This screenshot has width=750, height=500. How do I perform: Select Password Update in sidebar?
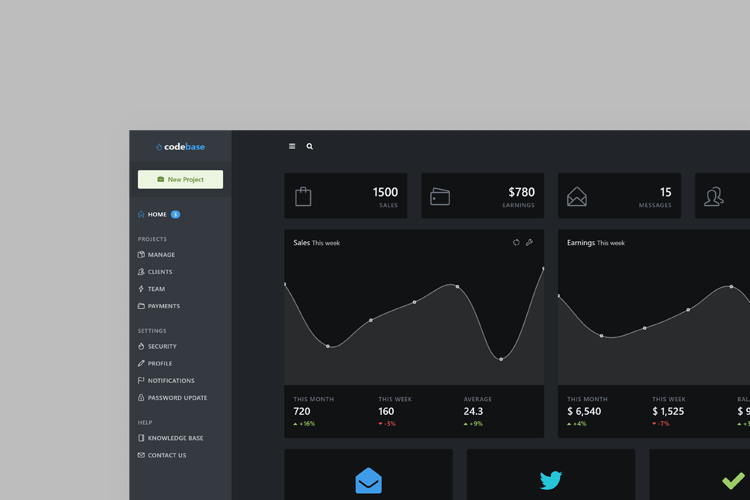pos(177,398)
